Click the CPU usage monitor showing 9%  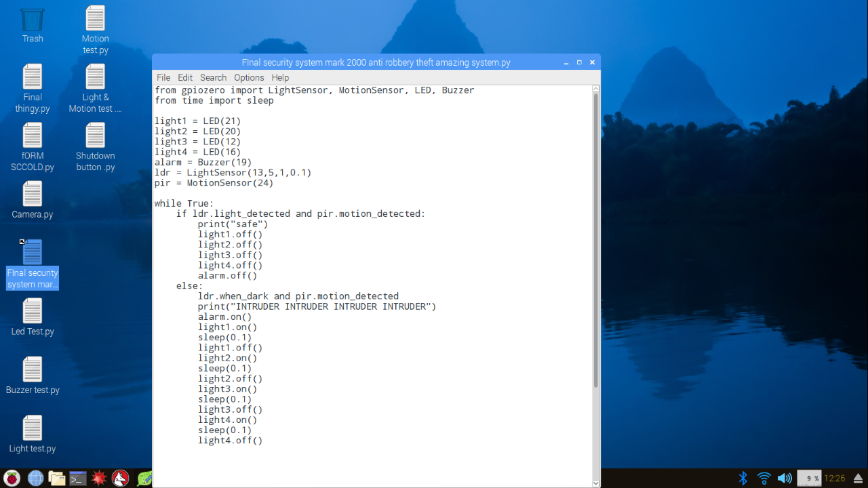pyautogui.click(x=810, y=478)
